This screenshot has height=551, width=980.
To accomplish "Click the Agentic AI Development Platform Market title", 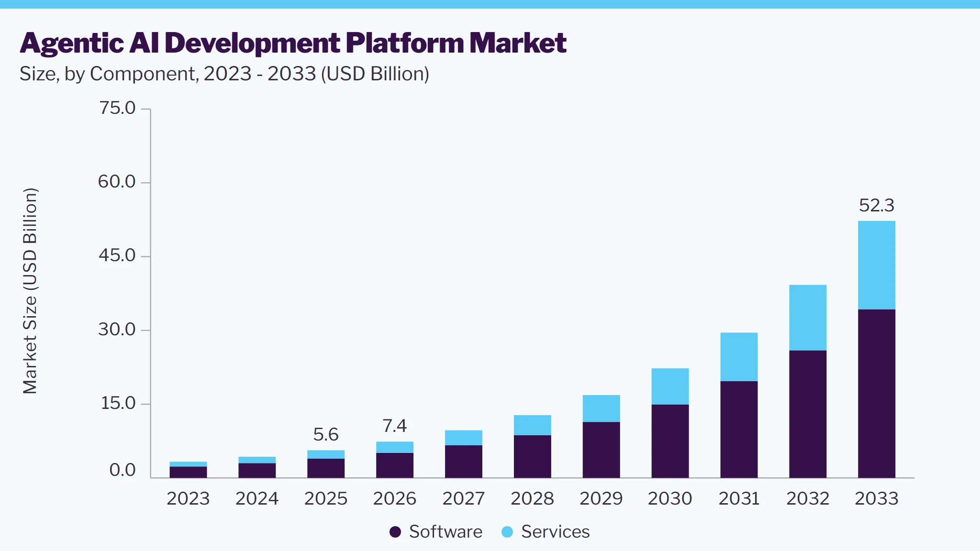I will (293, 44).
